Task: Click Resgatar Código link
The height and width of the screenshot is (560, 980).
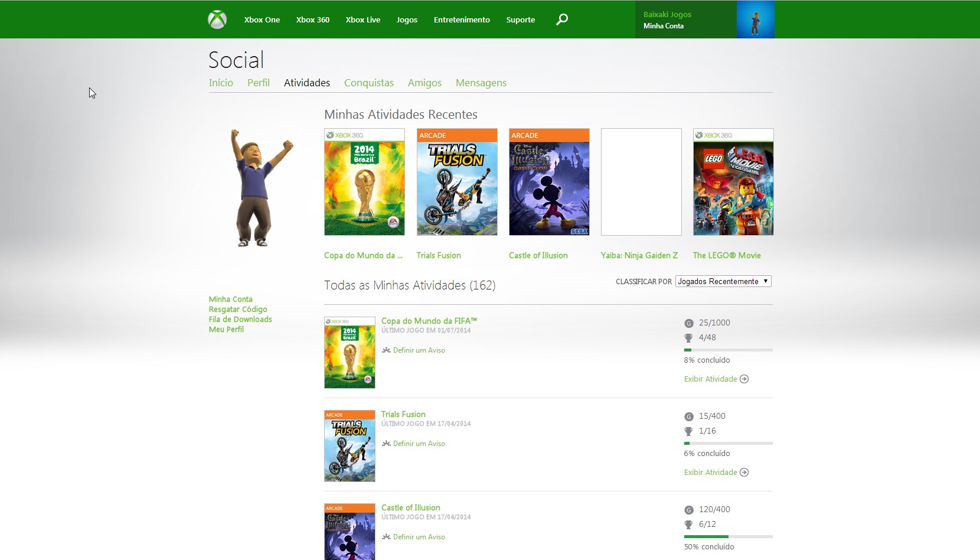Action: coord(238,310)
